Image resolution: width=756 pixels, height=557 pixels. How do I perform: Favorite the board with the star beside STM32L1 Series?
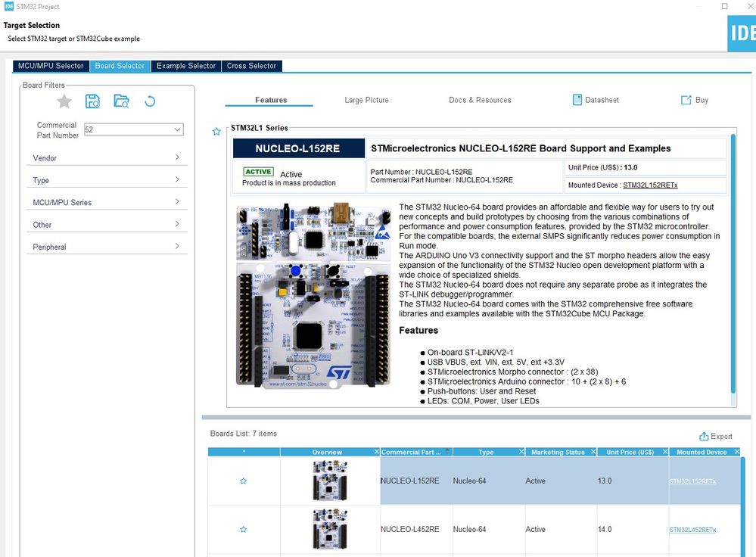click(x=216, y=131)
